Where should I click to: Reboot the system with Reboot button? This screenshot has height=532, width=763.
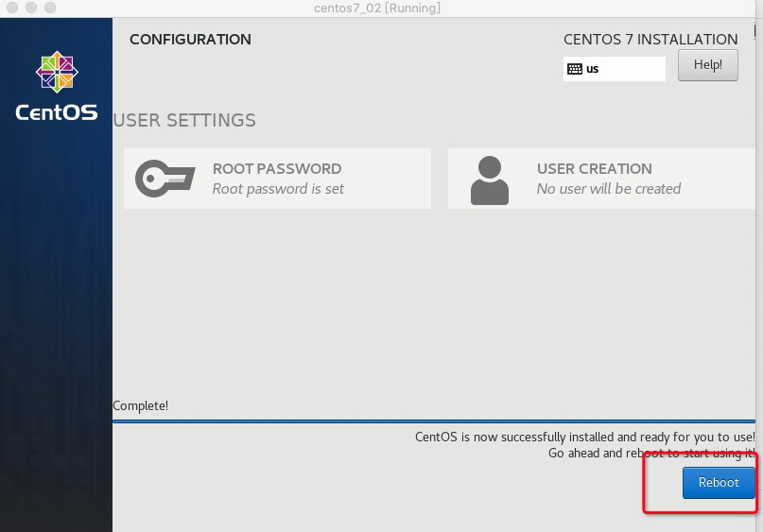pos(719,483)
